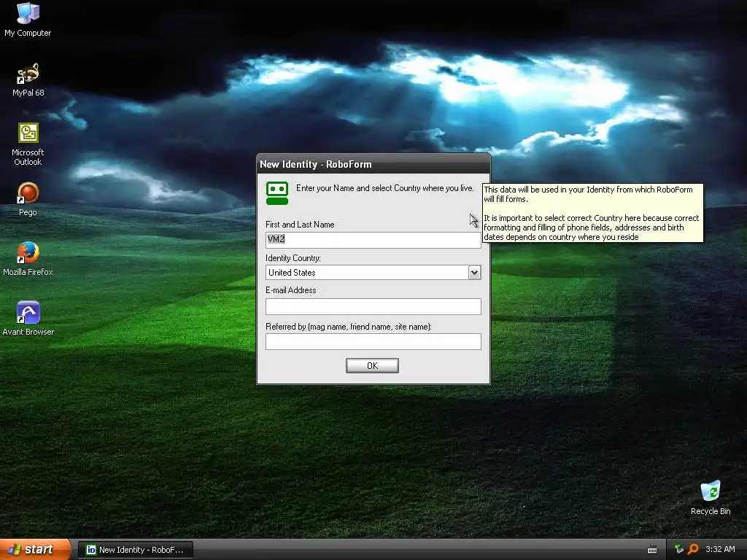Screen dimensions: 747x560
Task: Click the yellow tooltip about Identity data
Action: pyautogui.click(x=592, y=213)
